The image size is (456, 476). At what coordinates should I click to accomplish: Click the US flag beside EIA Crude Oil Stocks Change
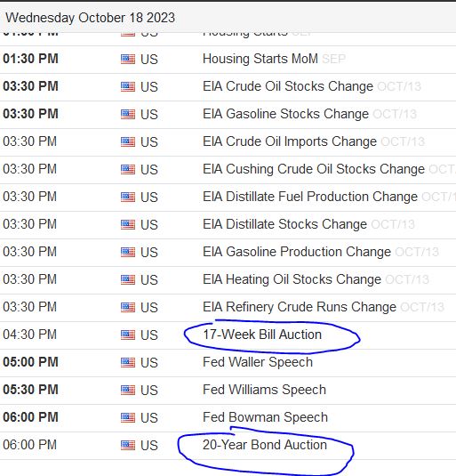coord(128,86)
